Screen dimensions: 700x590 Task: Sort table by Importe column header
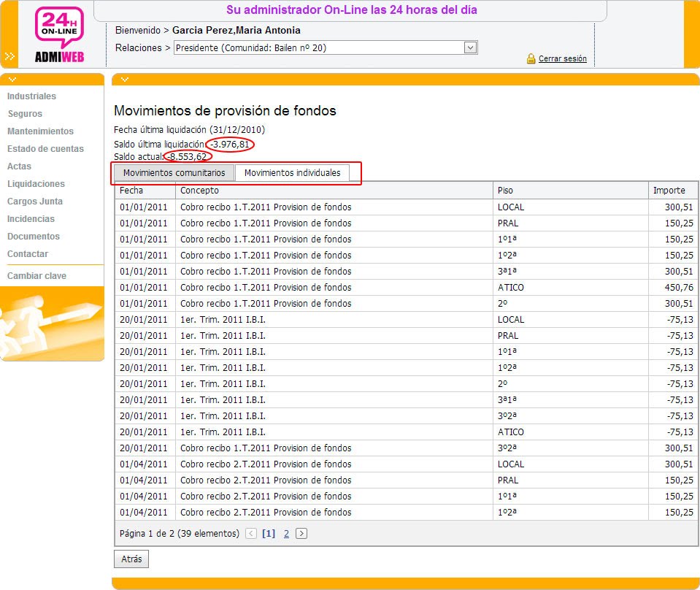pyautogui.click(x=669, y=191)
